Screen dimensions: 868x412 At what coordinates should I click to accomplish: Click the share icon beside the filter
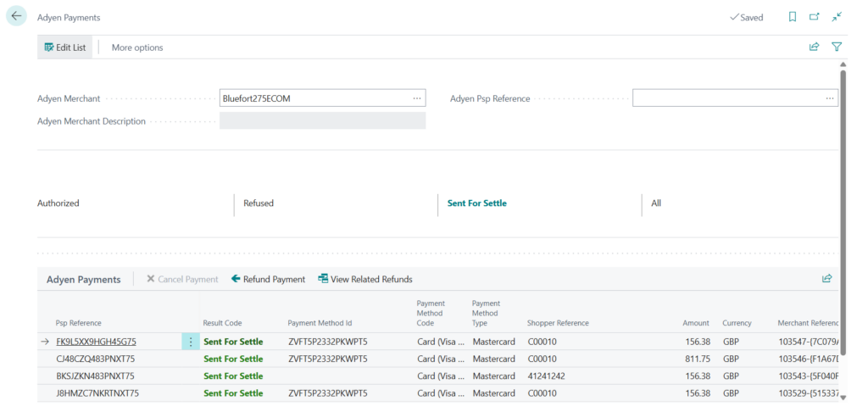(814, 47)
